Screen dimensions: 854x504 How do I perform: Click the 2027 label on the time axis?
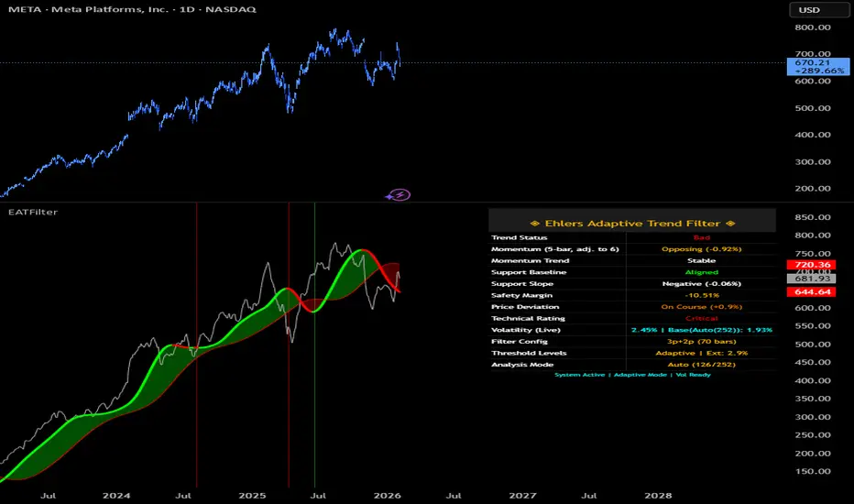click(x=522, y=495)
